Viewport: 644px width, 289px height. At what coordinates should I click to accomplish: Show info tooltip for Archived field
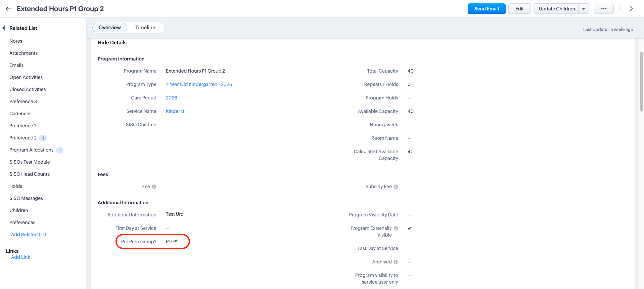[396, 262]
